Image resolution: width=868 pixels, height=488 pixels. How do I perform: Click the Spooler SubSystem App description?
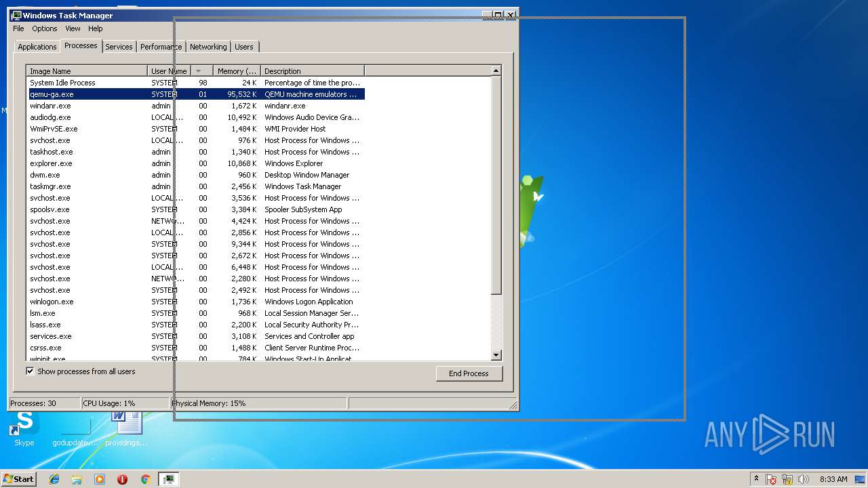coord(303,209)
